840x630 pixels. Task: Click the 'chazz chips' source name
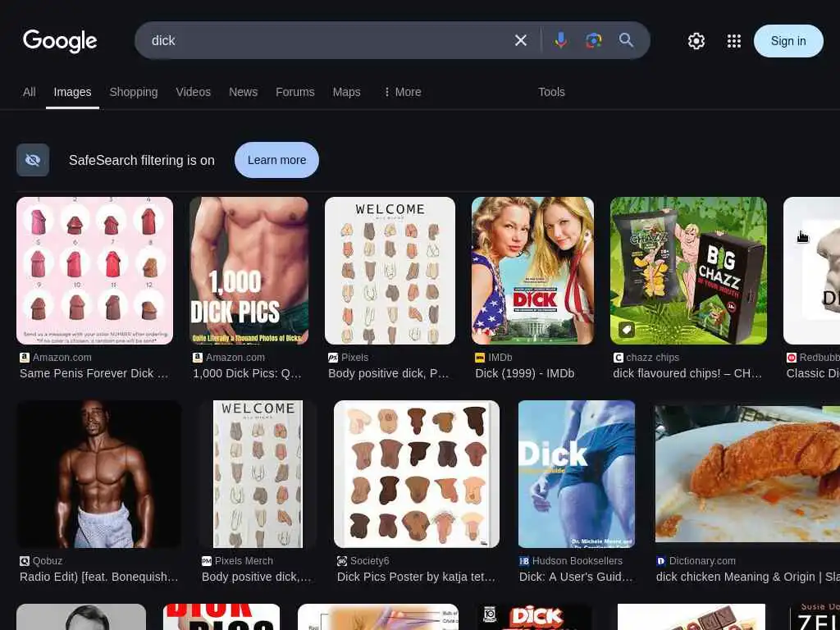tap(652, 358)
